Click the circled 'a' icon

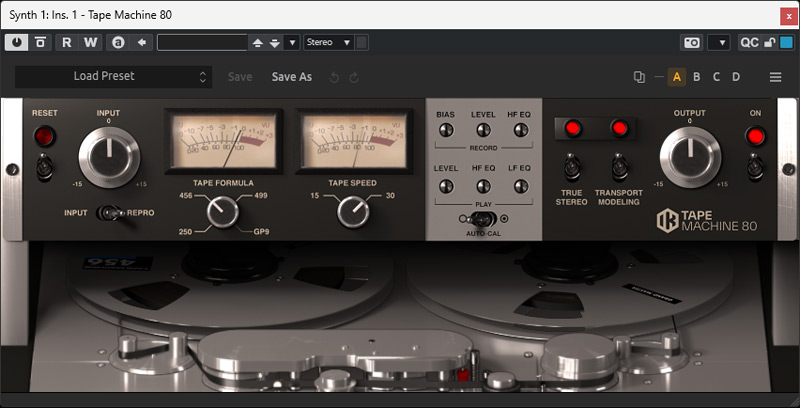(118, 42)
